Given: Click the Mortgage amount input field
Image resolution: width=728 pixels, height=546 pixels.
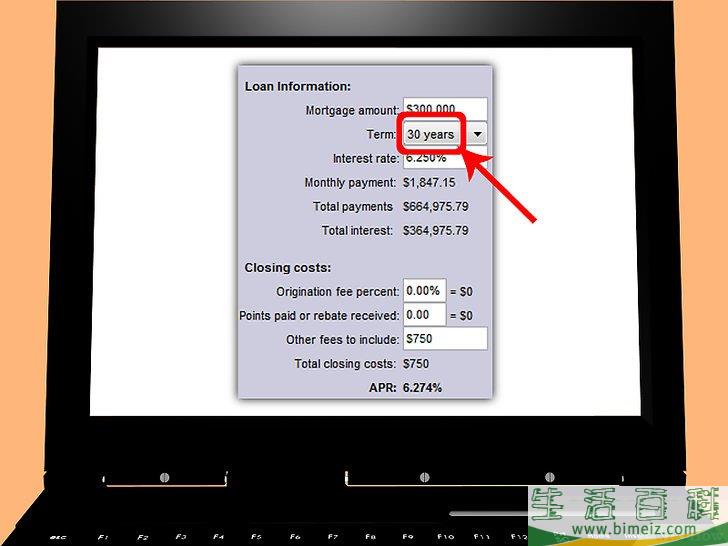Looking at the screenshot, I should click(445, 110).
